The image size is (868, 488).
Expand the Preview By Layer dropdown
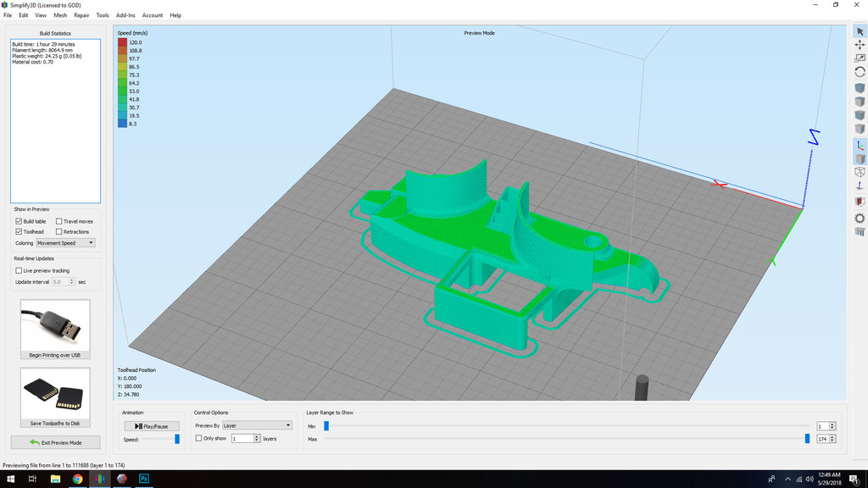pyautogui.click(x=257, y=425)
